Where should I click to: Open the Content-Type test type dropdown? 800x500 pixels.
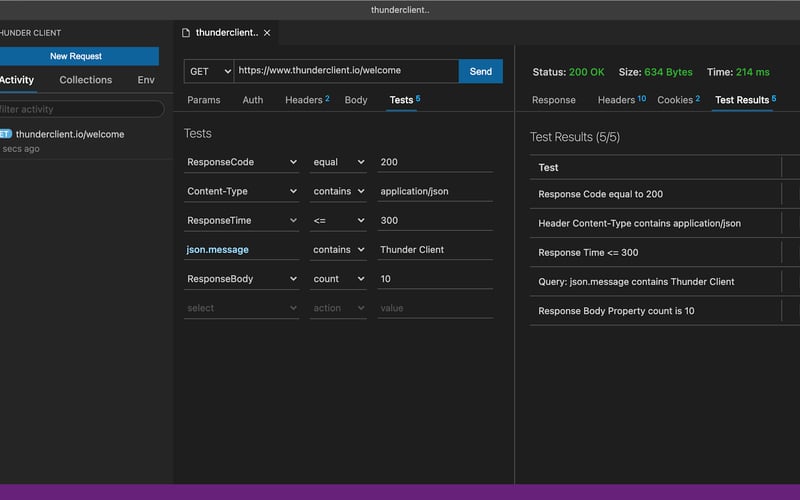point(242,191)
